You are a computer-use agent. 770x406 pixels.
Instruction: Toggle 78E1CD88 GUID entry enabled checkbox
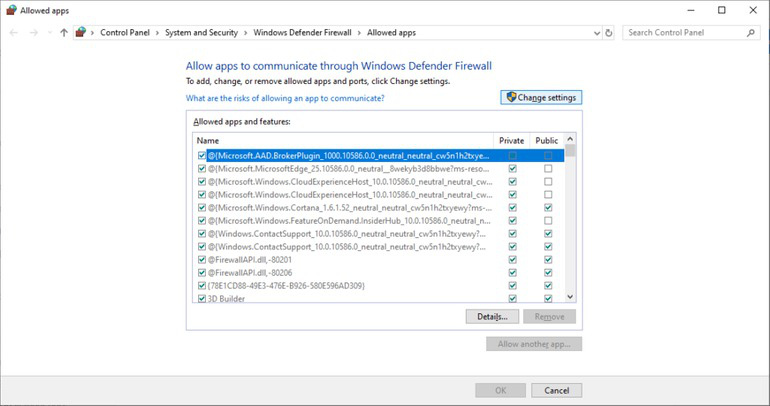(x=201, y=286)
